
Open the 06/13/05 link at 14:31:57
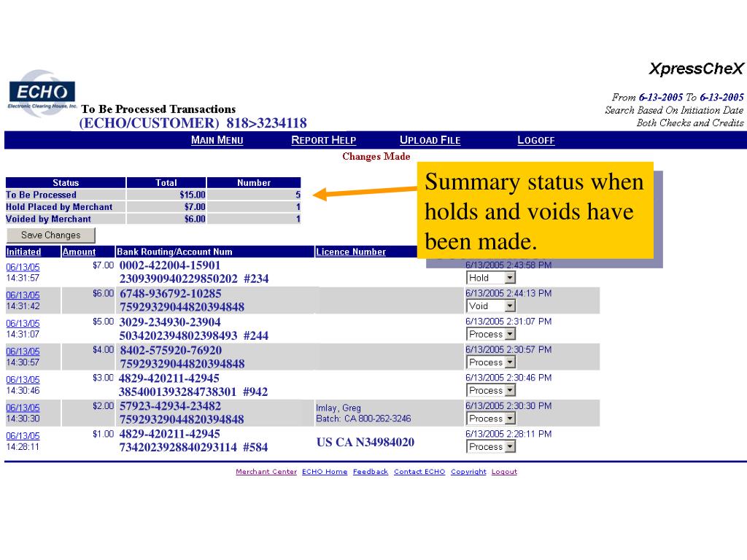(23, 267)
